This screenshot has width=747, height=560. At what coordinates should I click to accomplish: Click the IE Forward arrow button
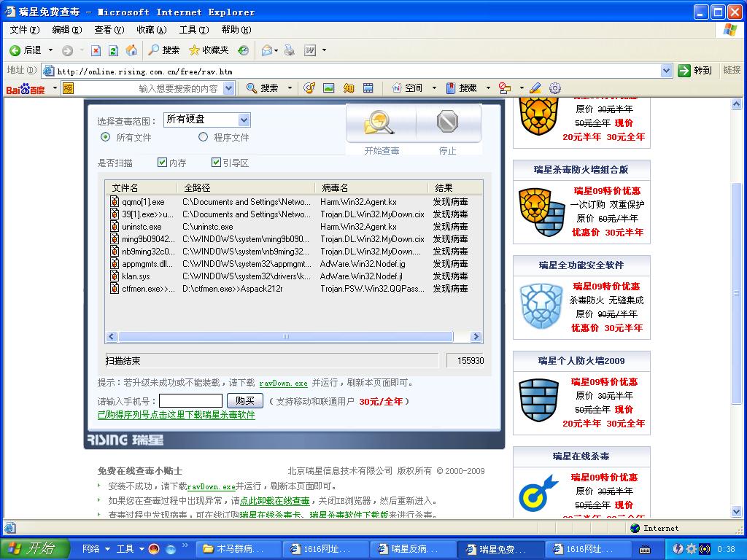[x=68, y=50]
